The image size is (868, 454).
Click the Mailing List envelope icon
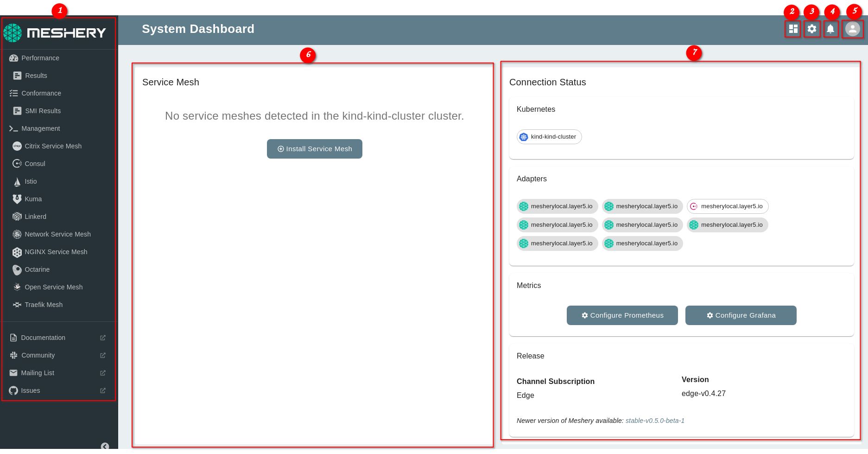click(13, 373)
